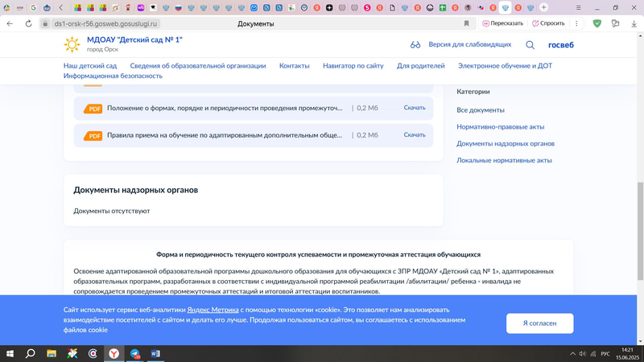This screenshot has width=644, height=362.
Task: Click the address bar URL field
Action: tap(105, 24)
